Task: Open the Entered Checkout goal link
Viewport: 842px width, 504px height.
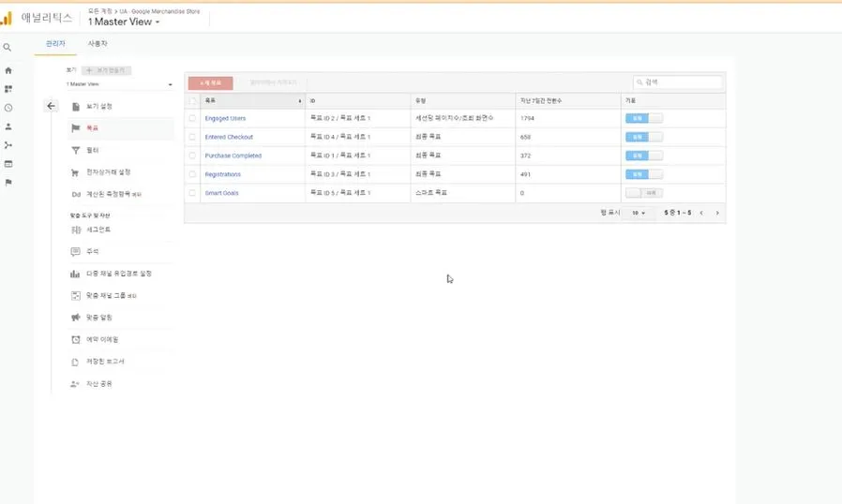Action: point(229,138)
